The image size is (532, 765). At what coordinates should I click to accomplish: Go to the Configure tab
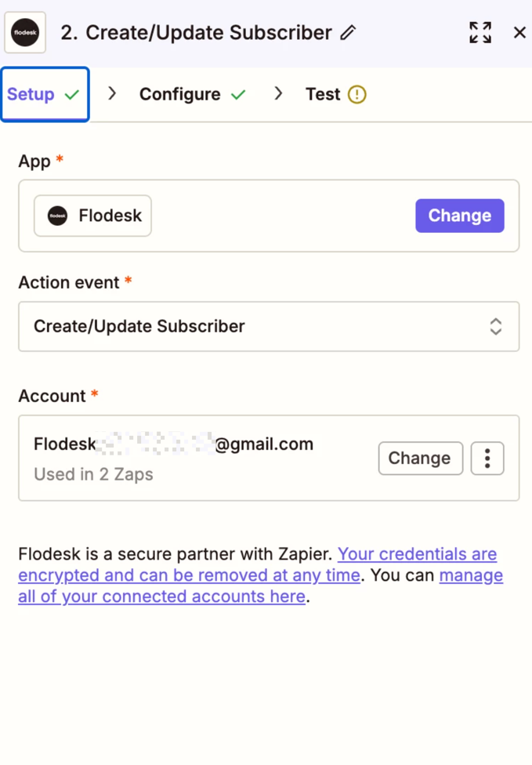[179, 95]
